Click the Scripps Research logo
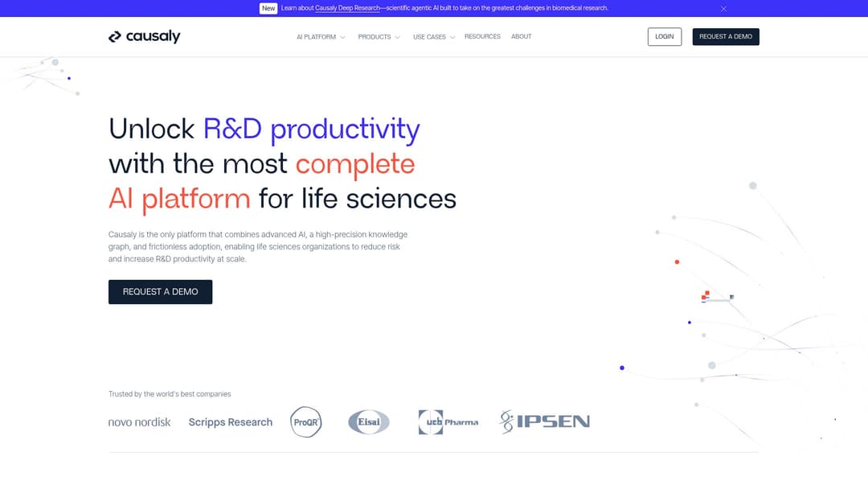The height and width of the screenshot is (489, 868). tap(230, 422)
